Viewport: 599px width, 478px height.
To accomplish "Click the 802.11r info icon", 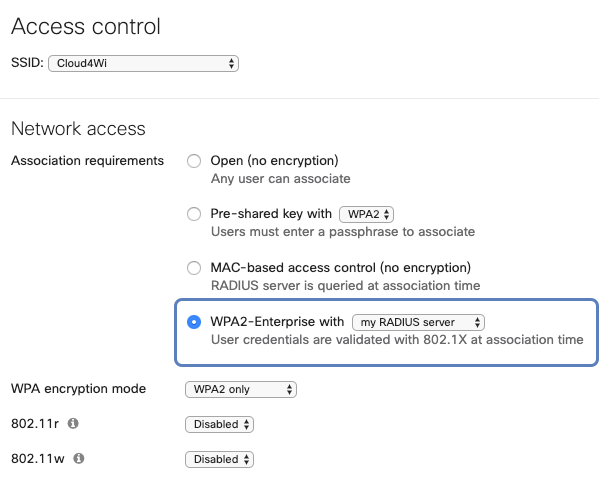I will click(x=73, y=423).
